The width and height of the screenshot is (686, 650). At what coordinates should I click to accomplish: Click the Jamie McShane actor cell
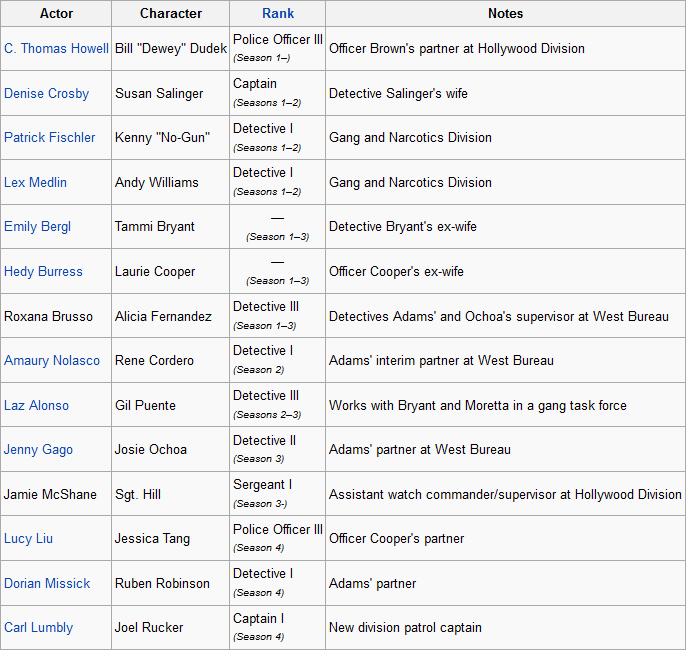click(x=48, y=494)
